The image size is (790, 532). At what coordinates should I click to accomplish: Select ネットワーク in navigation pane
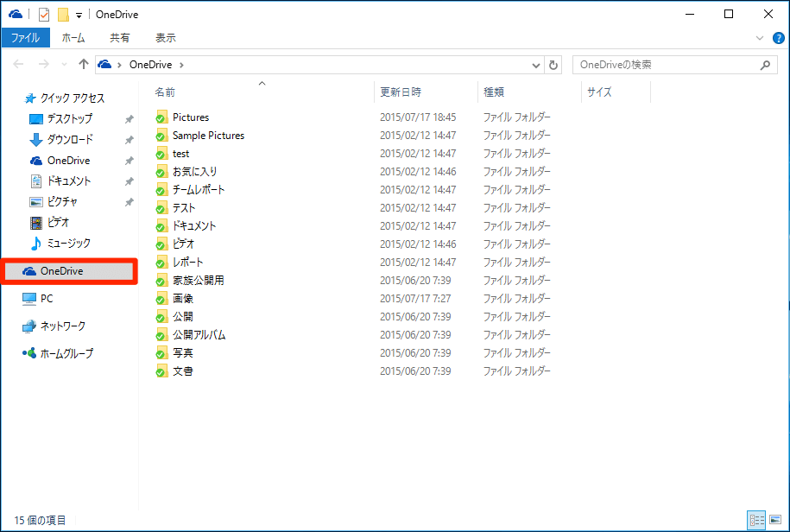pos(54,326)
